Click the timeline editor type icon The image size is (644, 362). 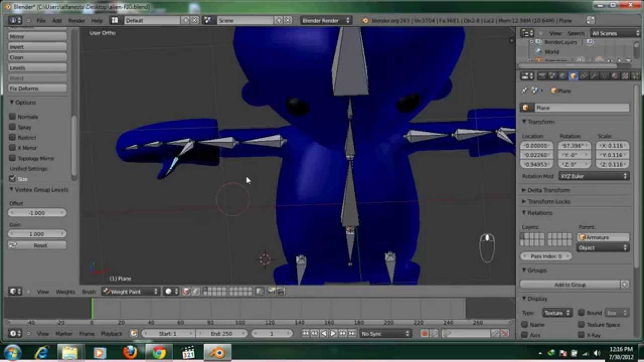pyautogui.click(x=16, y=333)
